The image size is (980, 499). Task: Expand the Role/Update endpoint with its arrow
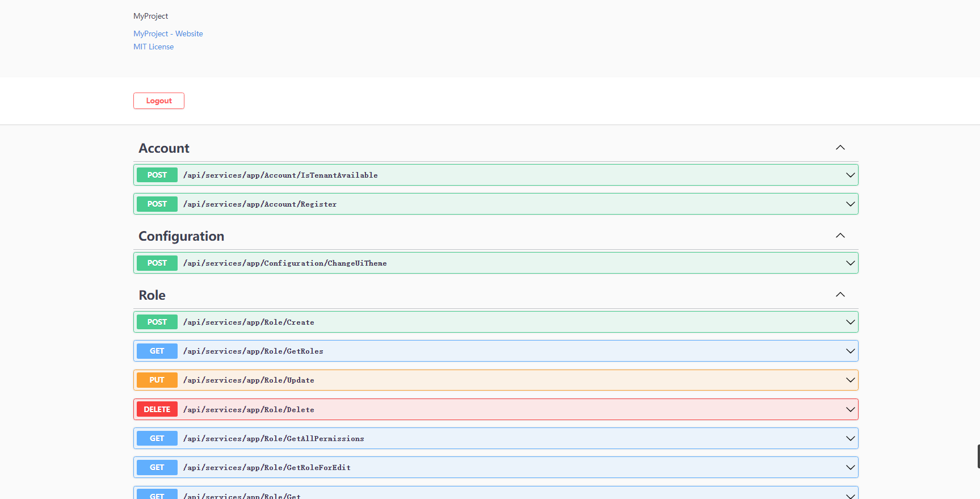click(x=850, y=380)
